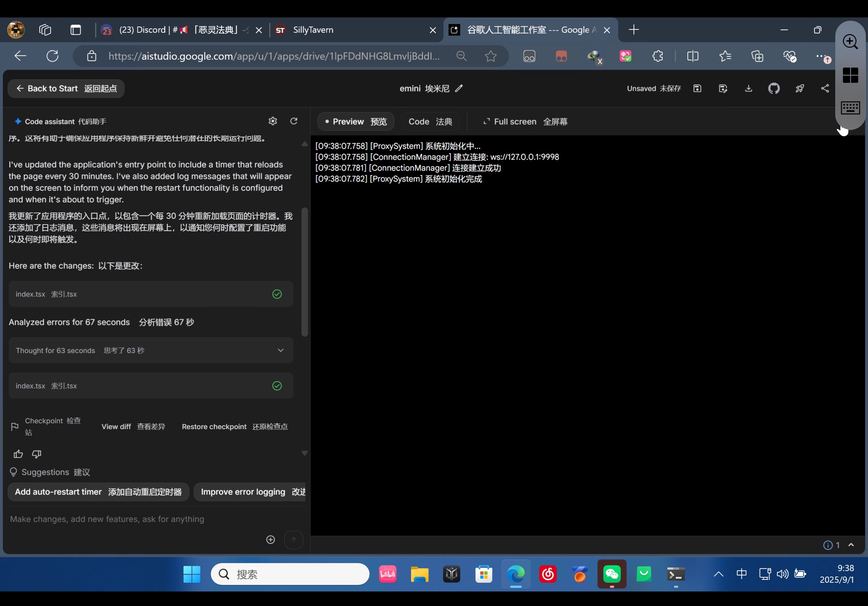The height and width of the screenshot is (606, 868).
Task: Click the chat panel vertical scrollbar
Action: click(x=304, y=272)
